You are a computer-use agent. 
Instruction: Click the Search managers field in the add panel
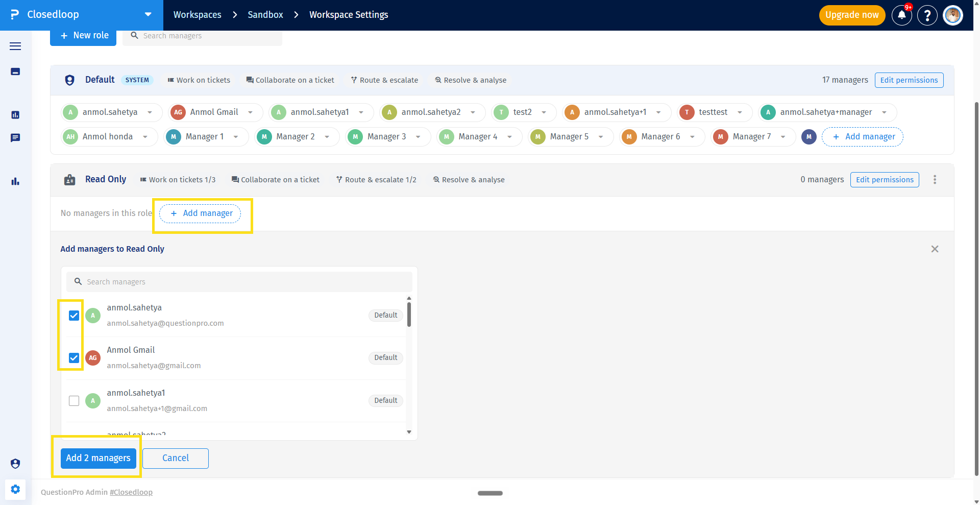(x=239, y=282)
